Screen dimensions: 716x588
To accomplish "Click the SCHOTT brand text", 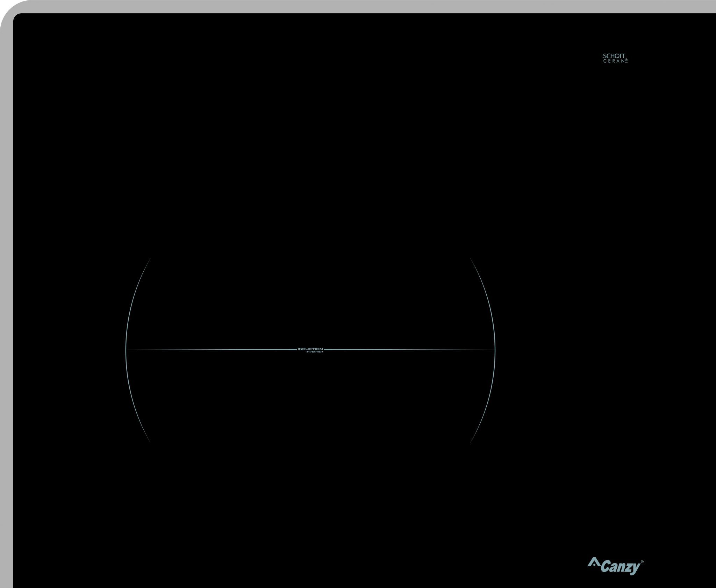I will (x=614, y=56).
